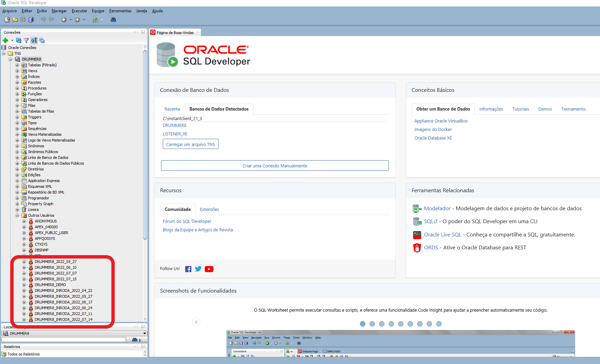Expand the Procedures tree node
This screenshot has width=600, height=364.
click(x=17, y=88)
